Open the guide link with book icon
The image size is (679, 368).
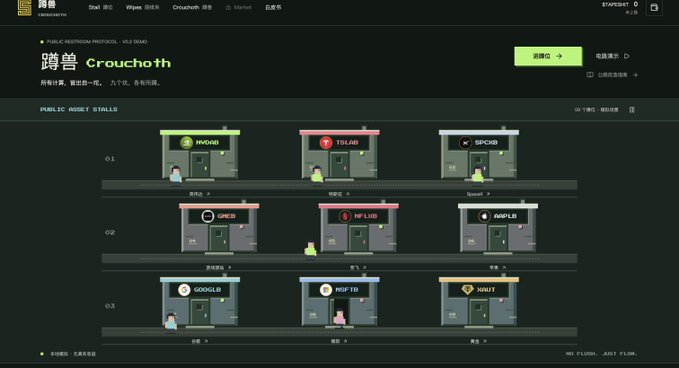(x=612, y=75)
